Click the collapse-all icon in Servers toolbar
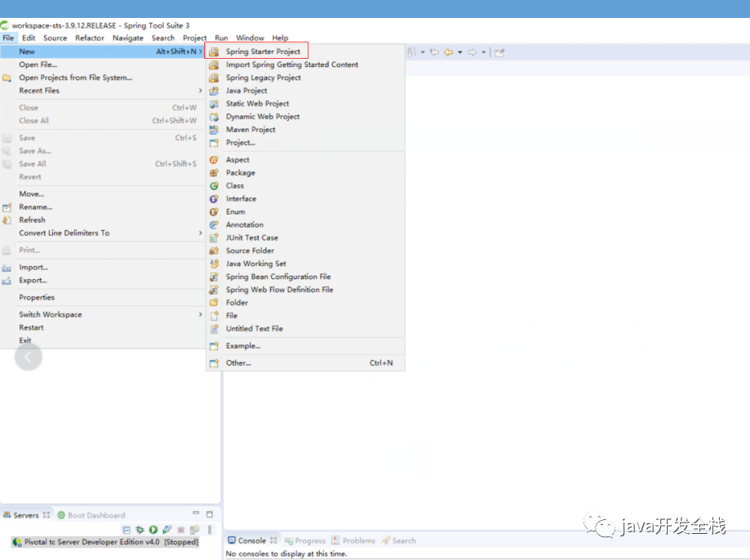The width and height of the screenshot is (750, 560). [x=126, y=530]
